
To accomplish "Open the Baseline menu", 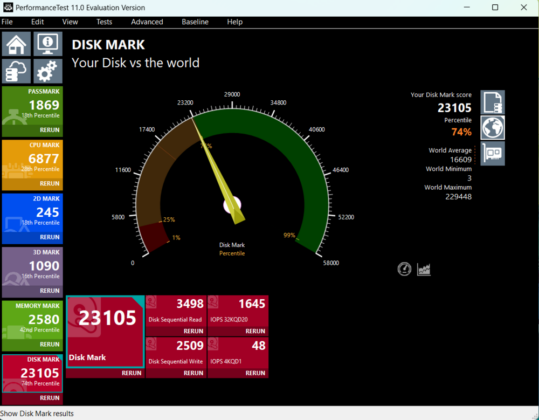I will click(x=195, y=22).
